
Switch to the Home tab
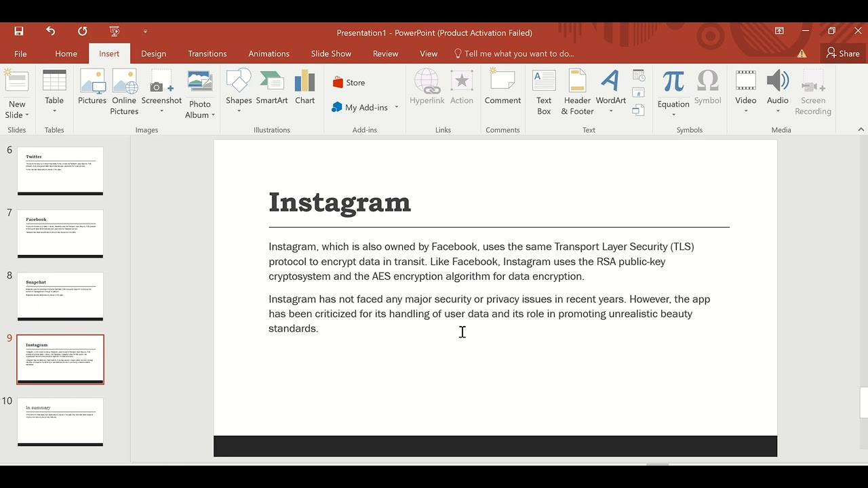tap(66, 54)
